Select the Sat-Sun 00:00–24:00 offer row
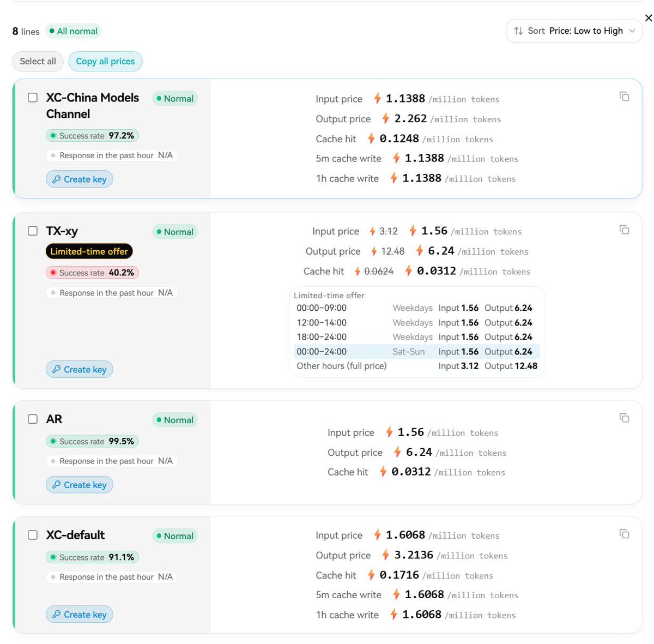Viewport: 654px width, 644px height. [417, 352]
